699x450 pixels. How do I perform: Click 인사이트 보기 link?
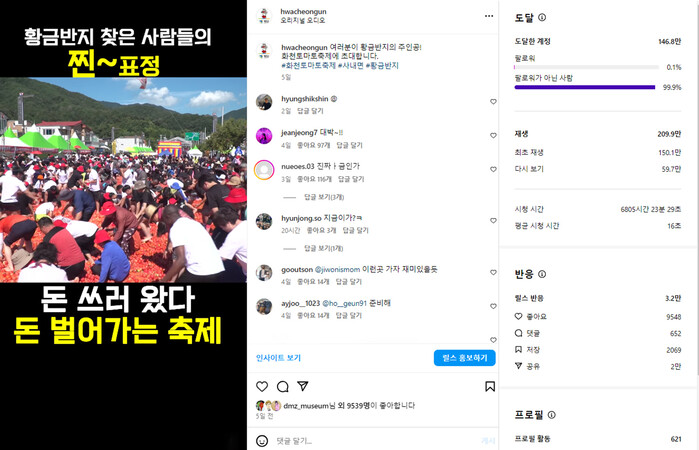point(279,358)
